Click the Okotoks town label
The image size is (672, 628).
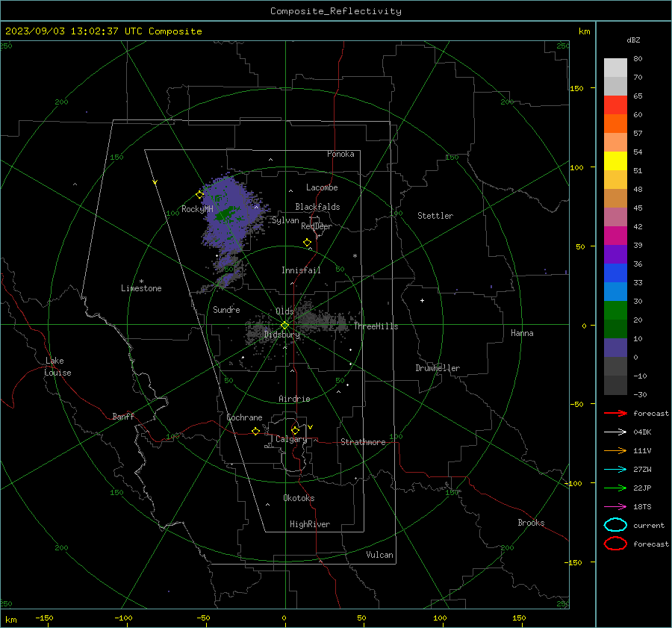pos(299,498)
